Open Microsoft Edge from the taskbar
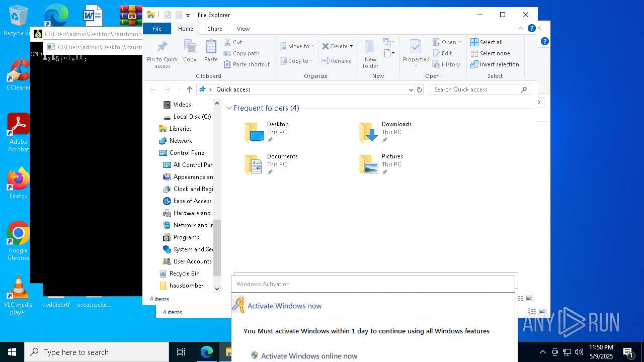 pyautogui.click(x=207, y=352)
